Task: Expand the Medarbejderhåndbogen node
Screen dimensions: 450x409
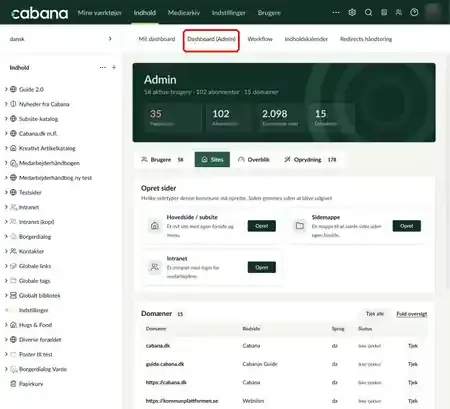Action: [6, 163]
